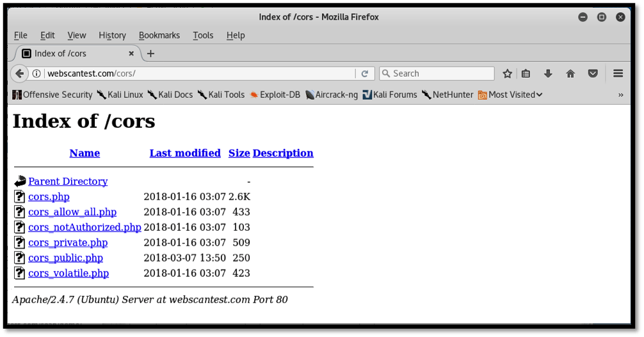Screen dimensions: 644x337
Task: Open the downloads arrow icon
Action: point(548,74)
